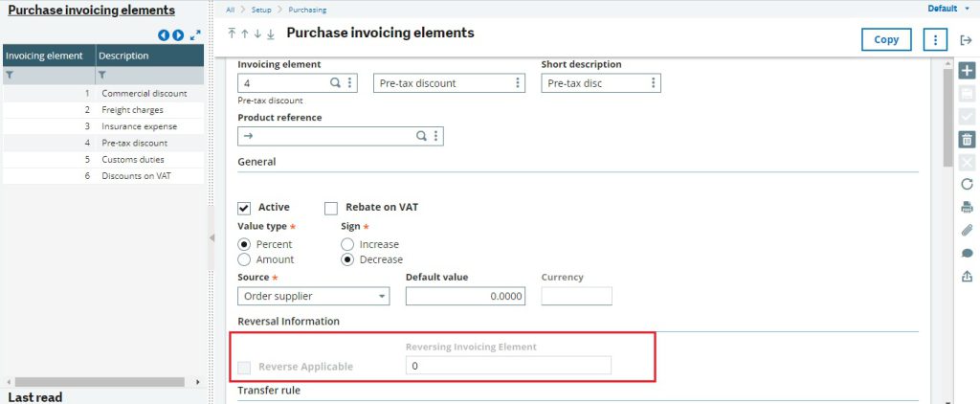Click the Print icon in right sidebar

click(x=966, y=207)
